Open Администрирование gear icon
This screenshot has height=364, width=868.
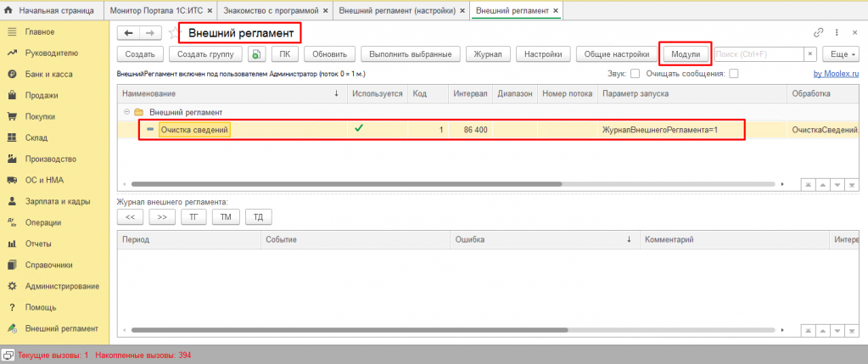tap(11, 286)
